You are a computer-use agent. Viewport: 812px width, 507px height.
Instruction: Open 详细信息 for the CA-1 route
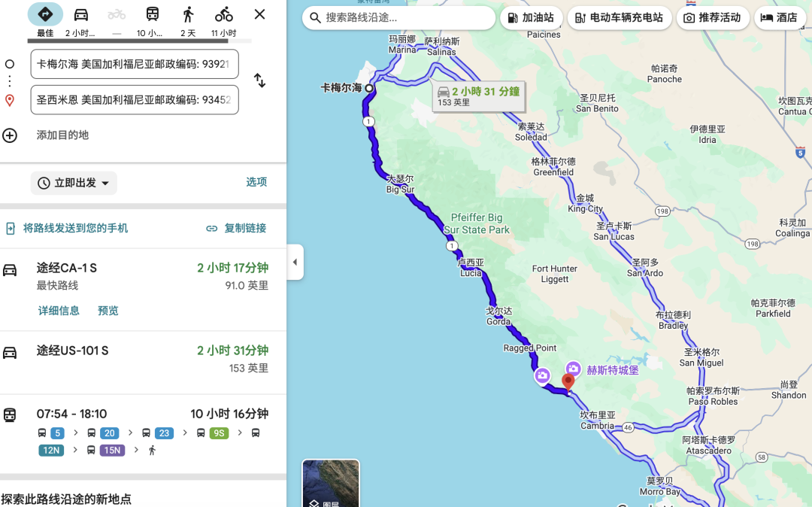(x=59, y=311)
